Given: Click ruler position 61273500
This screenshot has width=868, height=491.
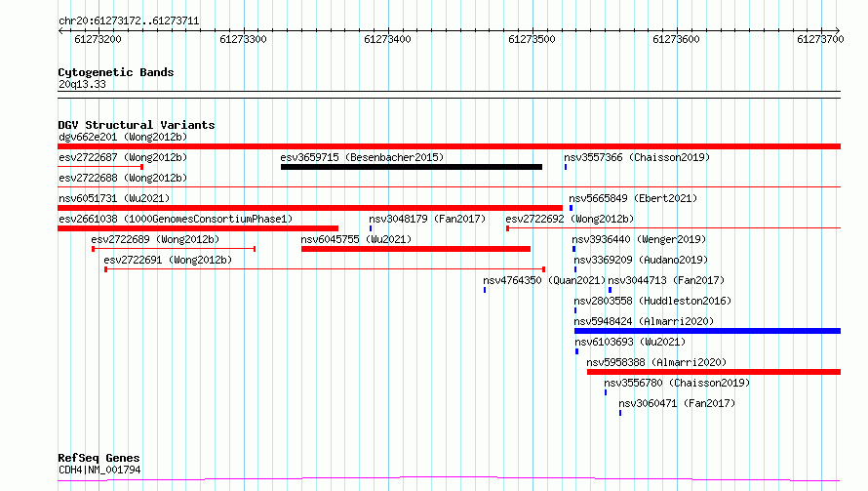Looking at the screenshot, I should pos(532,39).
